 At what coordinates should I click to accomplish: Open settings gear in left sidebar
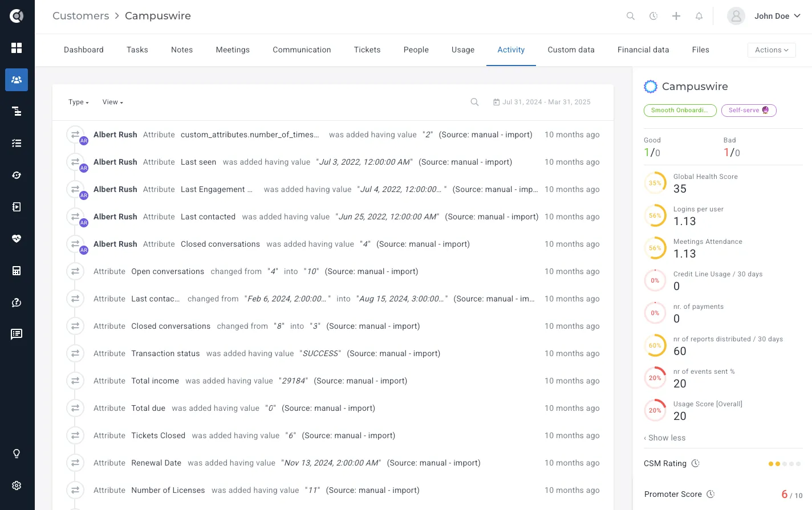point(17,485)
